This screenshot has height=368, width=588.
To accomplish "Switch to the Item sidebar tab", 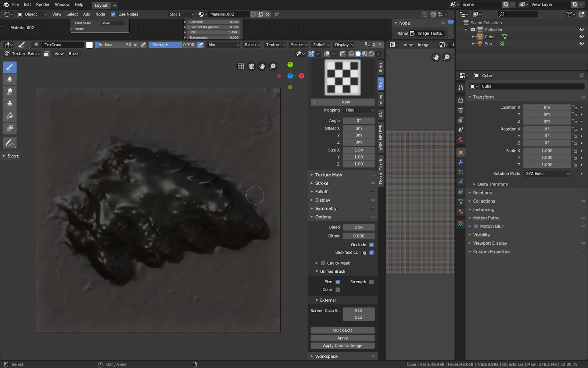I will tap(381, 68).
